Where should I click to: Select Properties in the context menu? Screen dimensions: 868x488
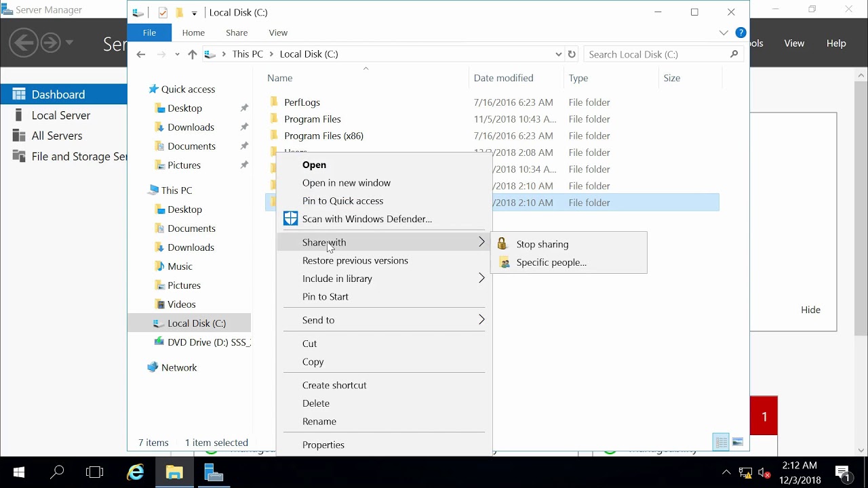(323, 445)
